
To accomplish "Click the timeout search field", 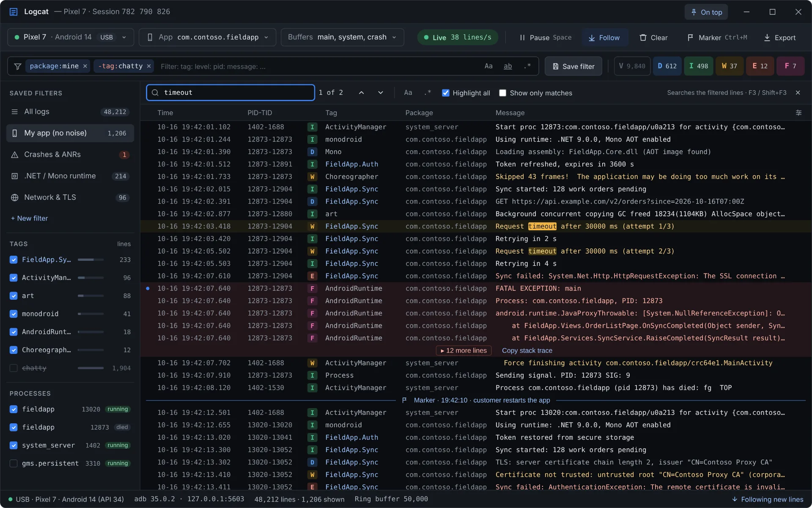I will (x=230, y=93).
